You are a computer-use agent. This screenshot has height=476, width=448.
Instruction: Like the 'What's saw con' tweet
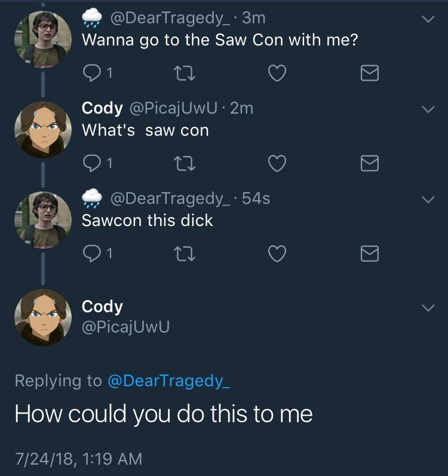coord(277,163)
